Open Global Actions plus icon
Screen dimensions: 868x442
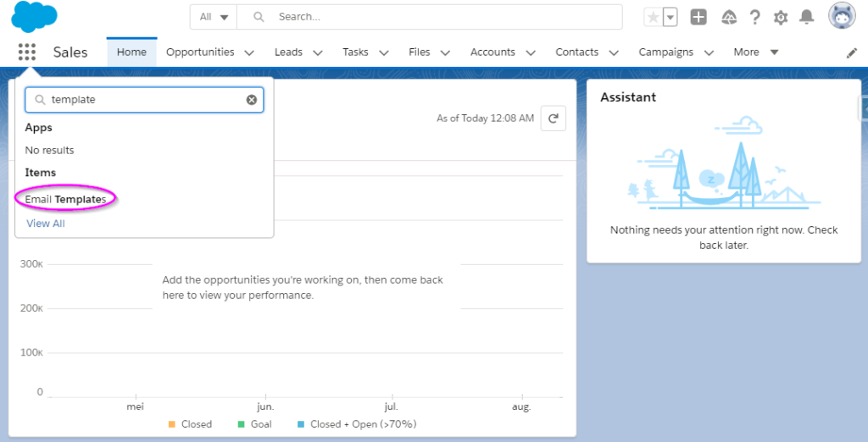point(698,17)
